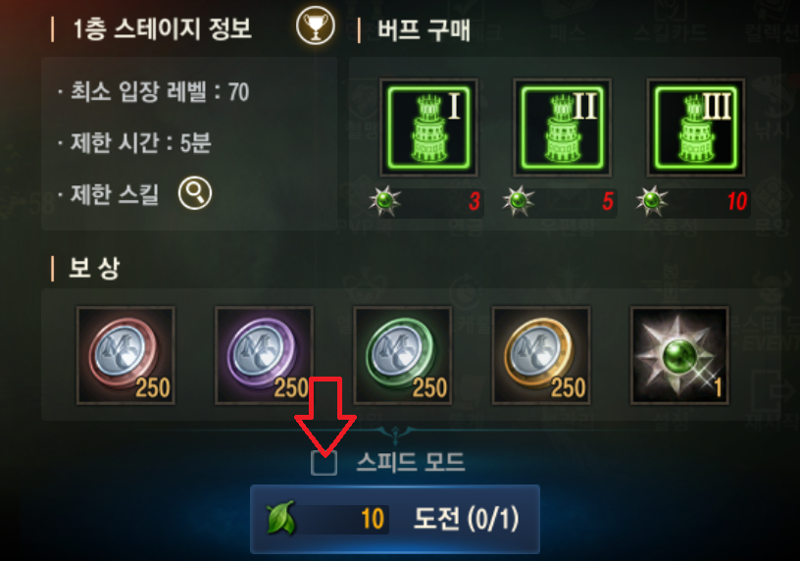Buy buff III for 10 gems

(693, 201)
